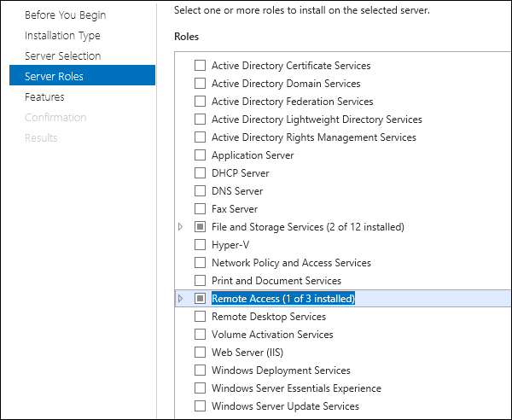The width and height of the screenshot is (512, 420).
Task: Select the DNS Server role checkbox
Action: pos(201,191)
